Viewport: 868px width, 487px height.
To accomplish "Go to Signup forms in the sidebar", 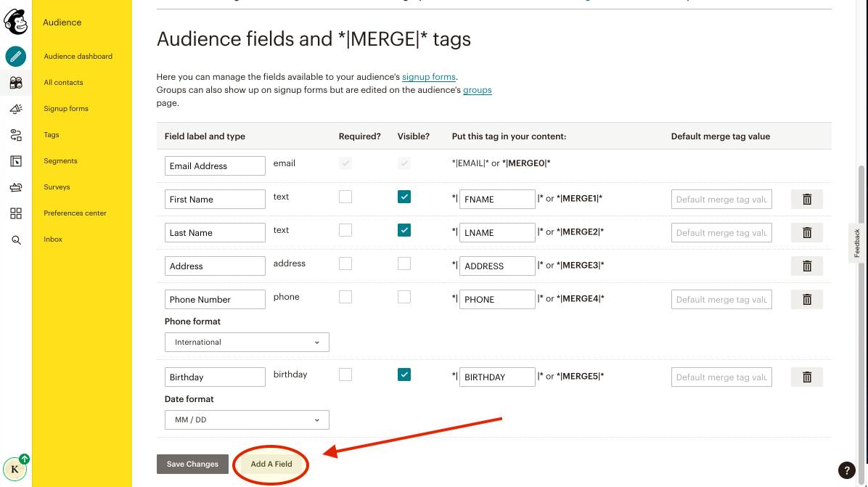I will pos(65,108).
